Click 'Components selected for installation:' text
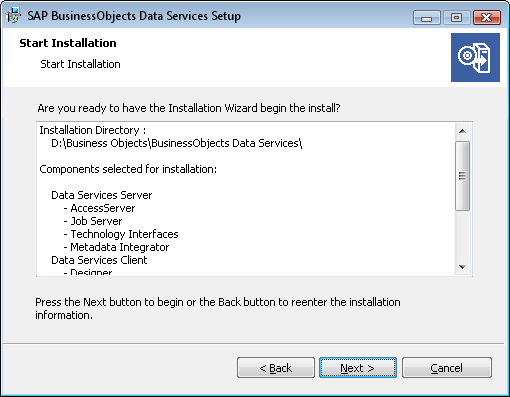510x397 pixels. (128, 169)
